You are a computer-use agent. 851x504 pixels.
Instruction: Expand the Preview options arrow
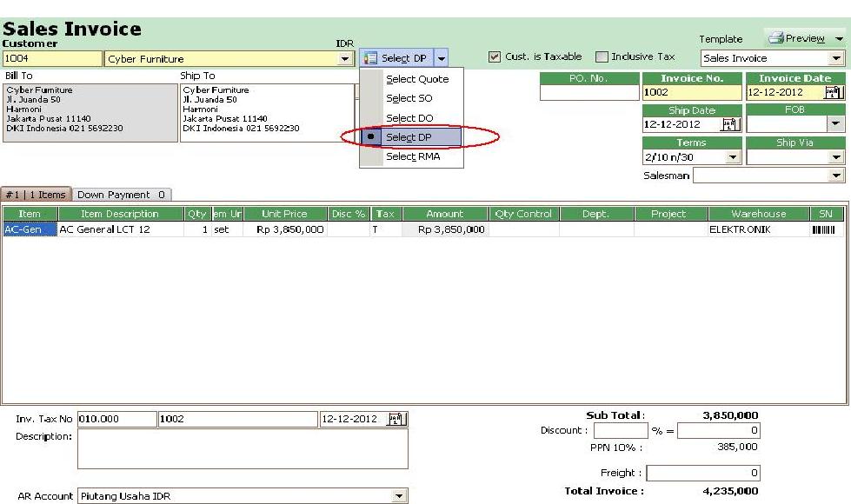(x=839, y=38)
